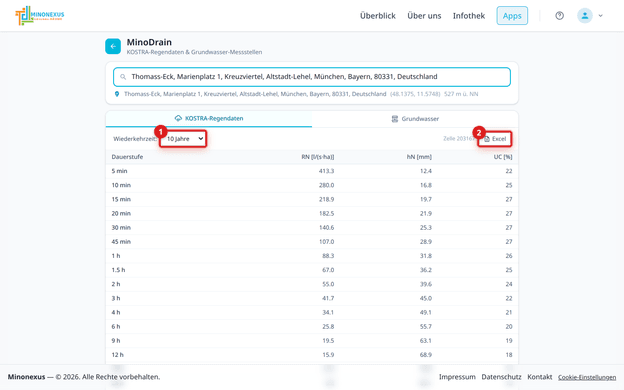Select the 1.5 h row label

118,270
